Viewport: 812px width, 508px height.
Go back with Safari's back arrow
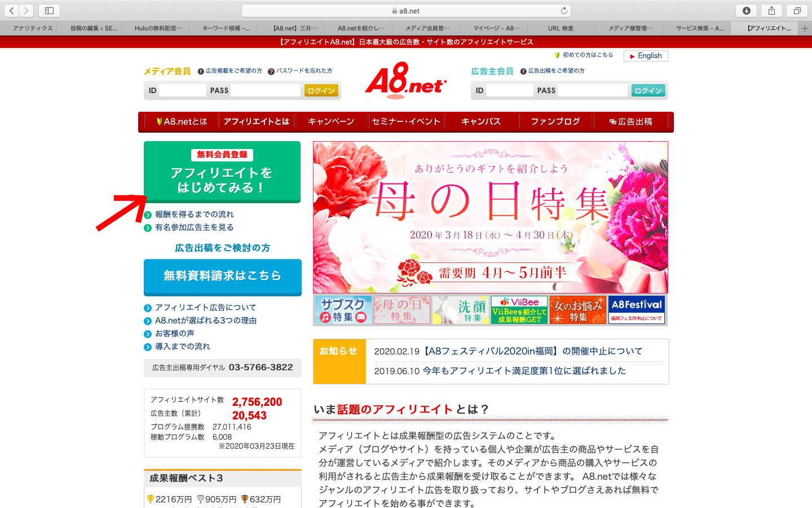point(12,11)
